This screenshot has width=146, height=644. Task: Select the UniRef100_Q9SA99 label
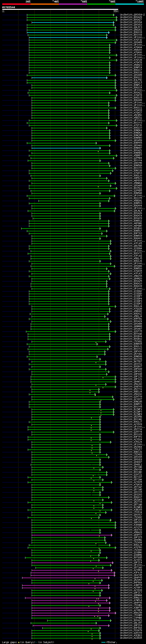(x=131, y=75)
